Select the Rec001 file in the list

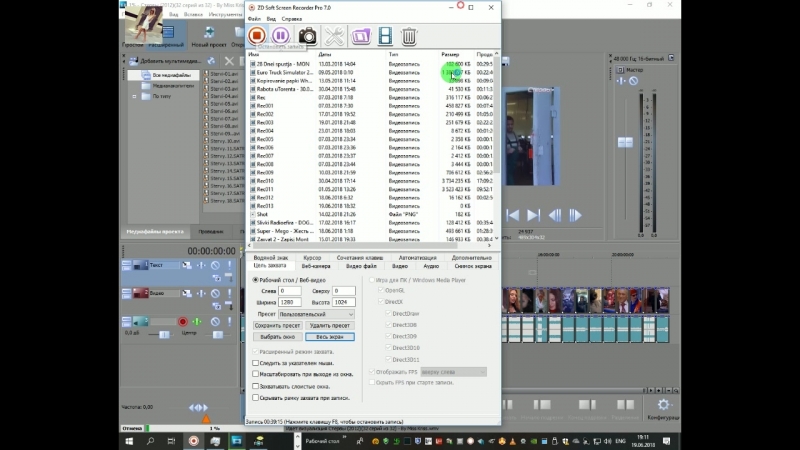(265, 105)
